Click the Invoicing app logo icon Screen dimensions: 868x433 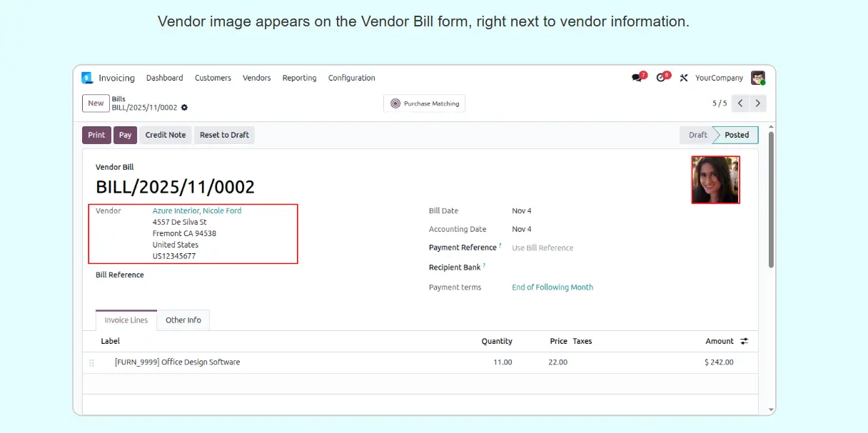[87, 78]
